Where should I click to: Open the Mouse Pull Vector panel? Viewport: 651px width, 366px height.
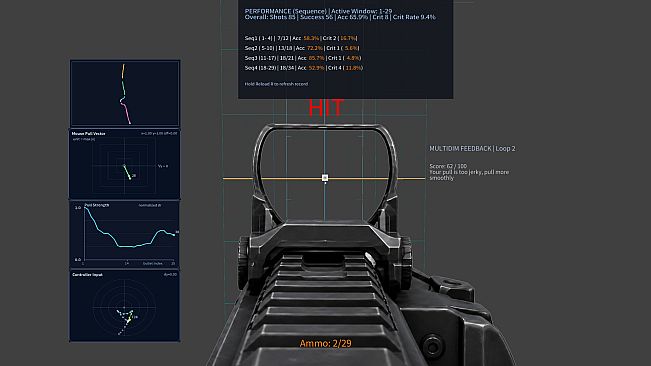(x=125, y=164)
